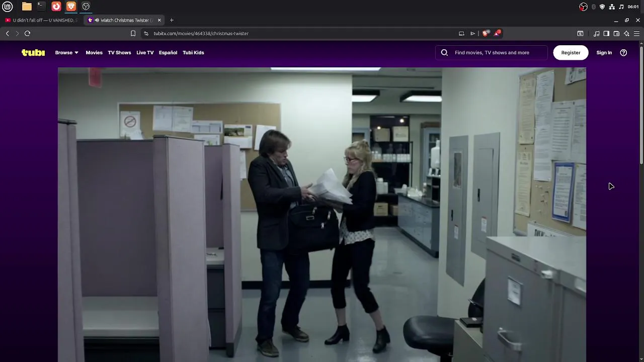644x362 pixels.
Task: Open the Movies section
Action: (x=94, y=52)
